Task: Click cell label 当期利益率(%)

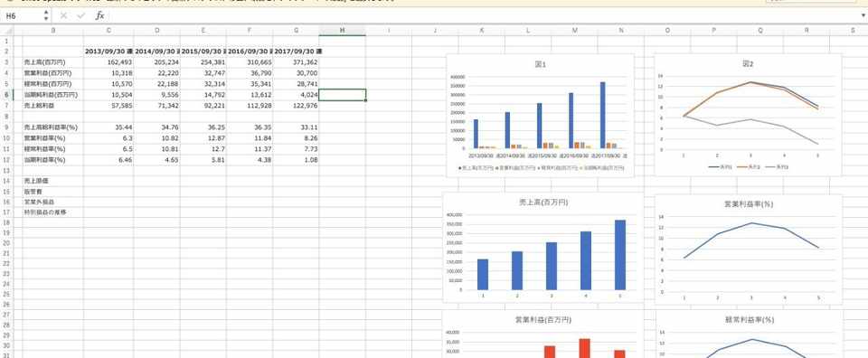Action: [44, 159]
